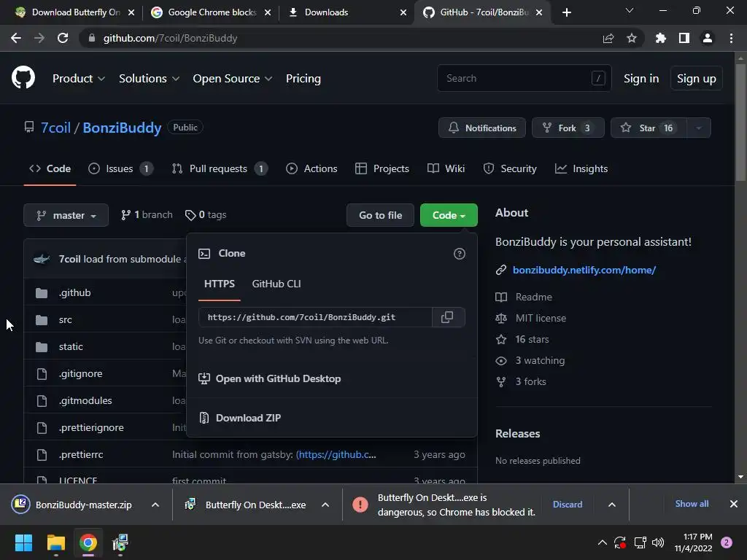Open Chrome three-dot menu
The height and width of the screenshot is (560, 747).
[731, 38]
